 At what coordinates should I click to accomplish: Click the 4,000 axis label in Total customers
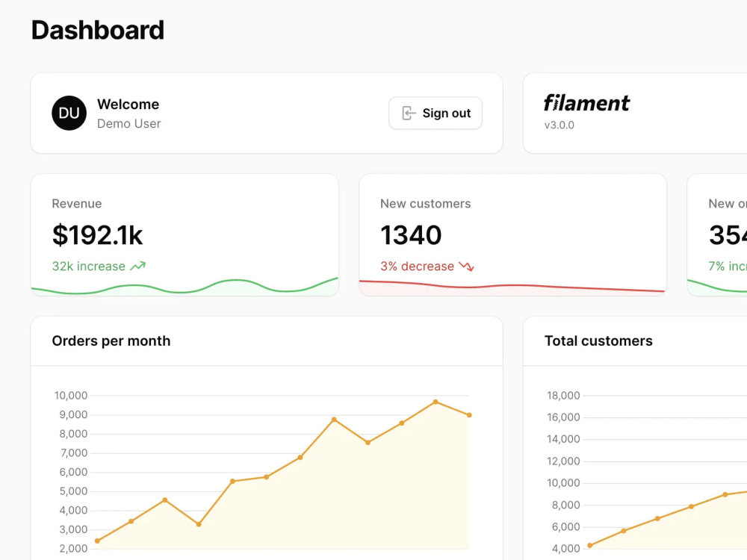pyautogui.click(x=565, y=549)
